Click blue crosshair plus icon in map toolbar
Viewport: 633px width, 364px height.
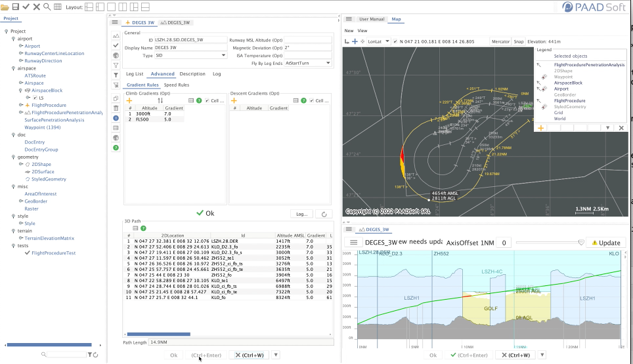click(355, 41)
